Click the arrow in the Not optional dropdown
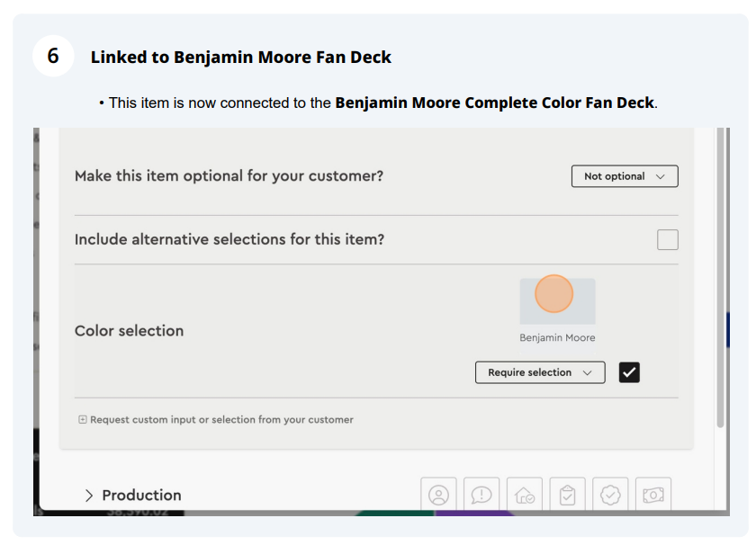Screen dimensions: 756x545 tap(660, 177)
